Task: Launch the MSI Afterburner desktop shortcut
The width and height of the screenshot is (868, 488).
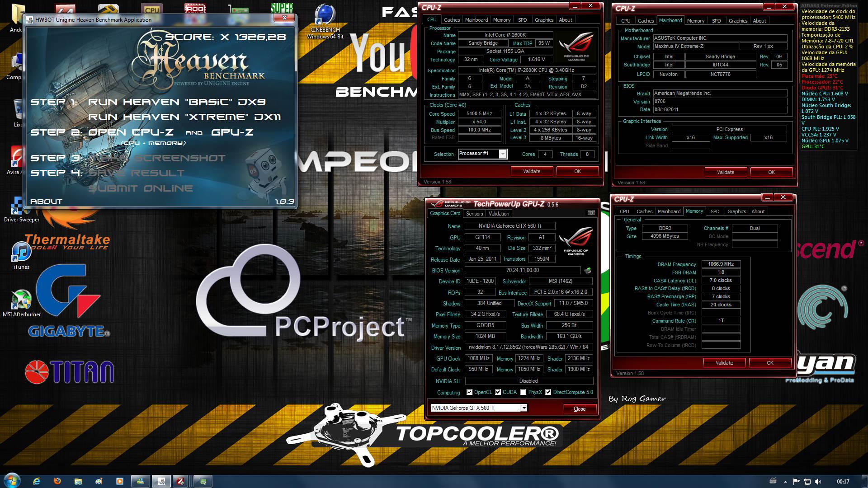Action: [x=21, y=303]
